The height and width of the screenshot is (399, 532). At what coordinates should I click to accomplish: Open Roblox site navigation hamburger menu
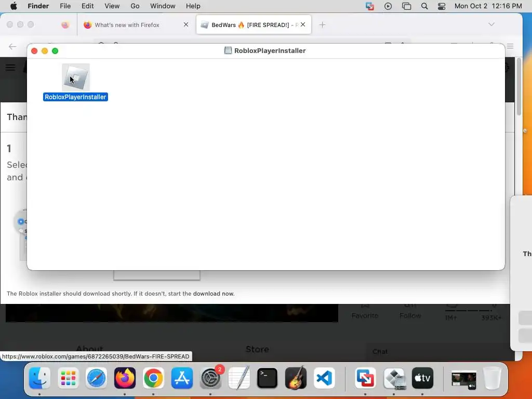10,67
